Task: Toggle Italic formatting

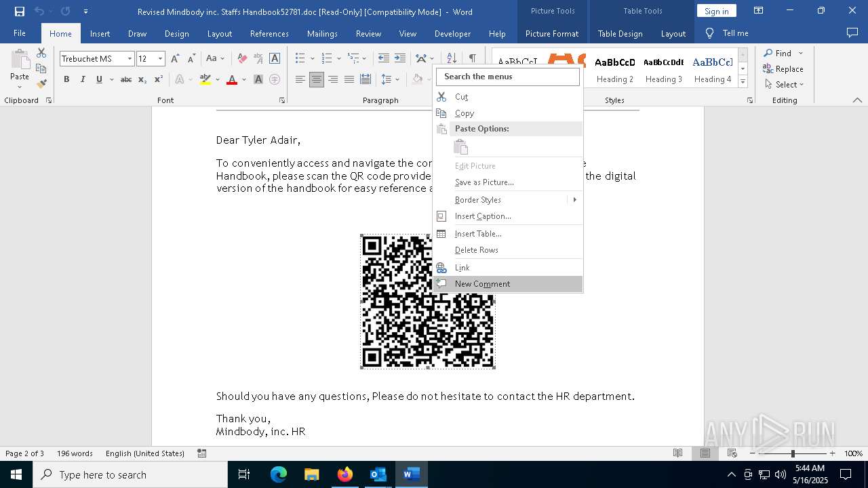Action: (x=83, y=79)
